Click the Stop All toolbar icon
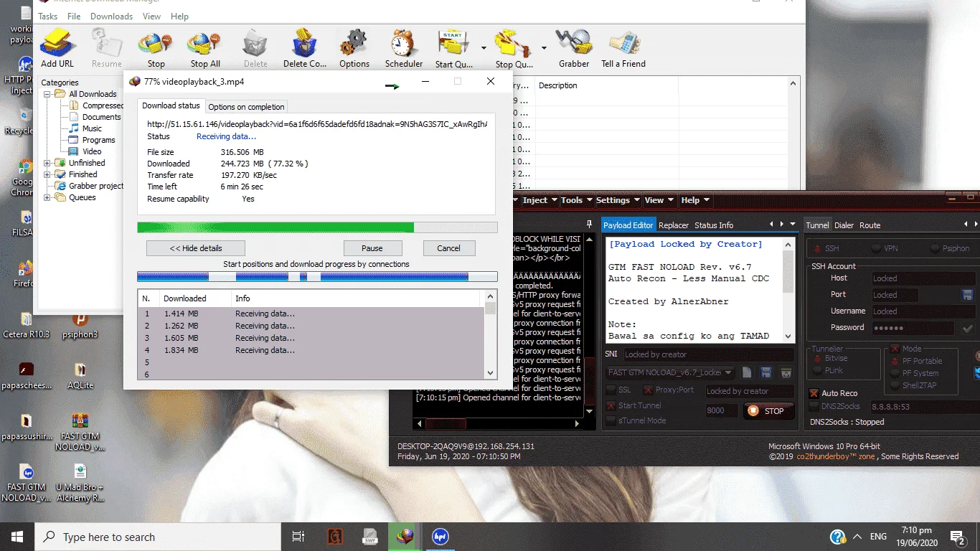 tap(204, 44)
